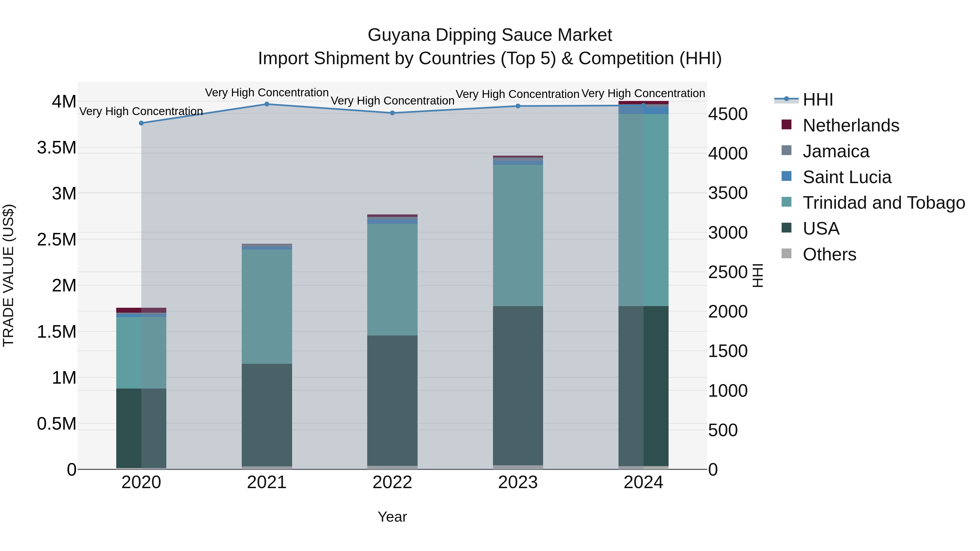Viewport: 980px width, 551px height.
Task: Click the 3500 right axis tick label
Action: 728,193
